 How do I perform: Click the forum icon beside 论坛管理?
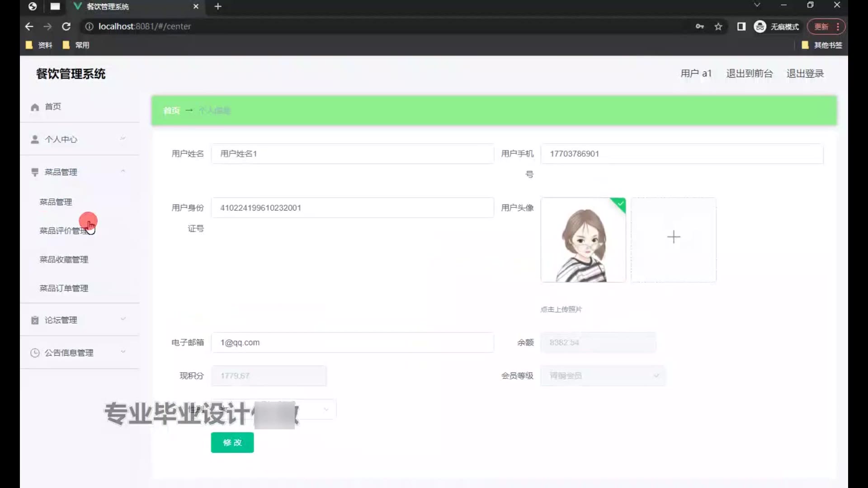coord(35,320)
